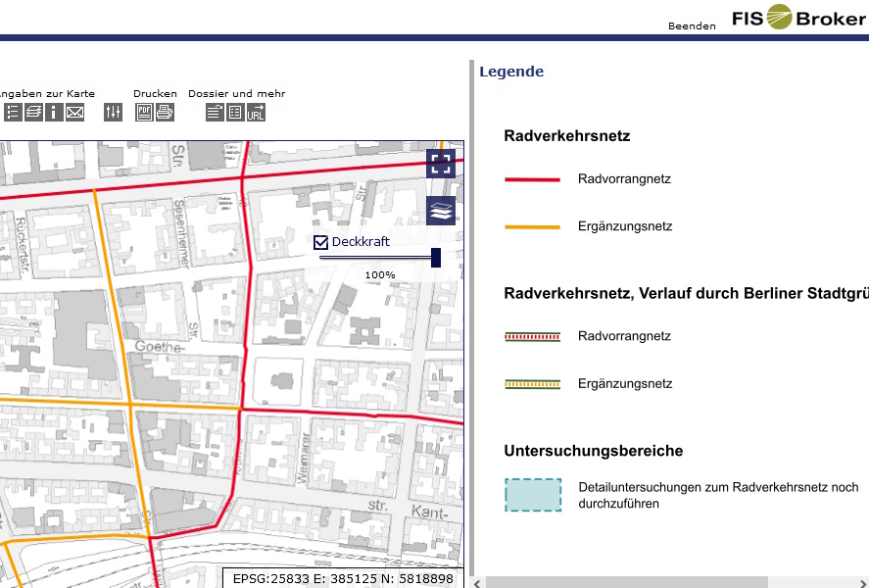Click the printer icon under Drucken
Viewport: 869px width, 588px height.
click(x=165, y=112)
